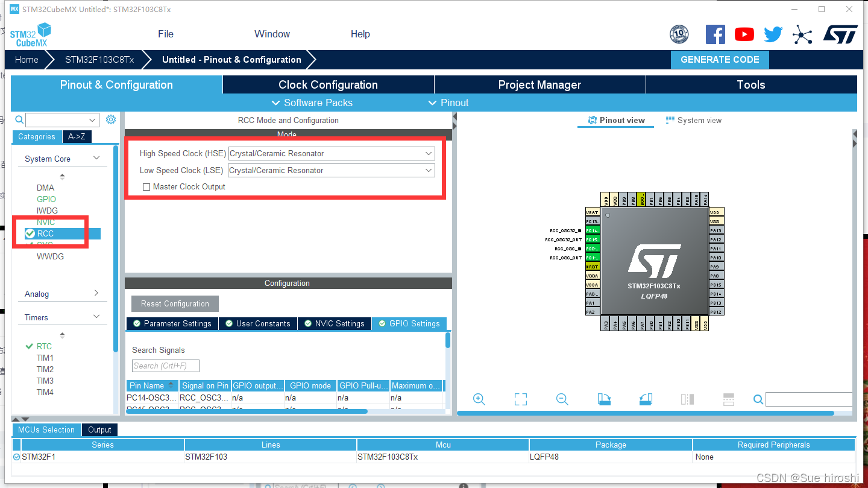Zoom in on the pinout view
Image resolution: width=868 pixels, height=488 pixels.
coord(479,399)
